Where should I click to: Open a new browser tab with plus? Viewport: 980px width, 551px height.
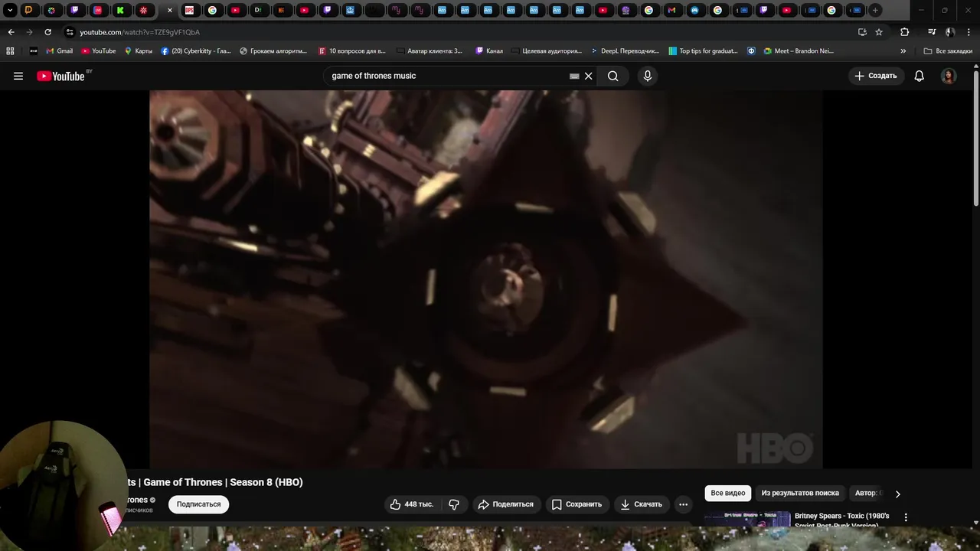875,10
